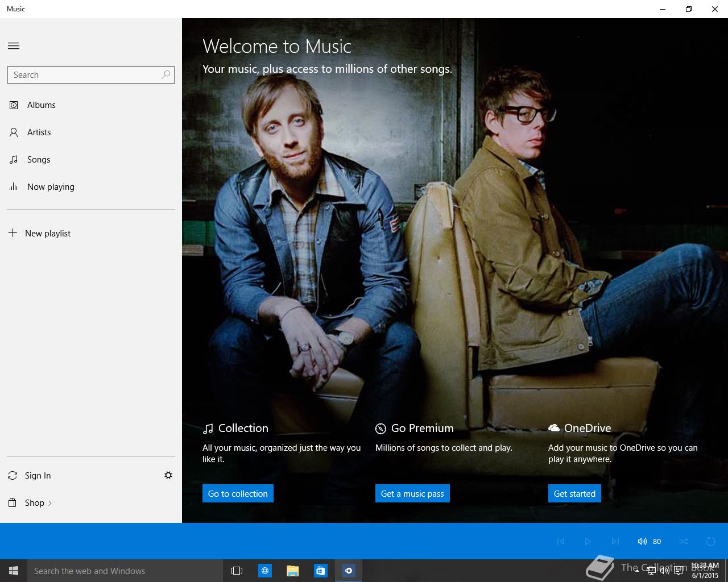Click the Go to collection button
Viewport: 728px width, 582px height.
point(238,493)
